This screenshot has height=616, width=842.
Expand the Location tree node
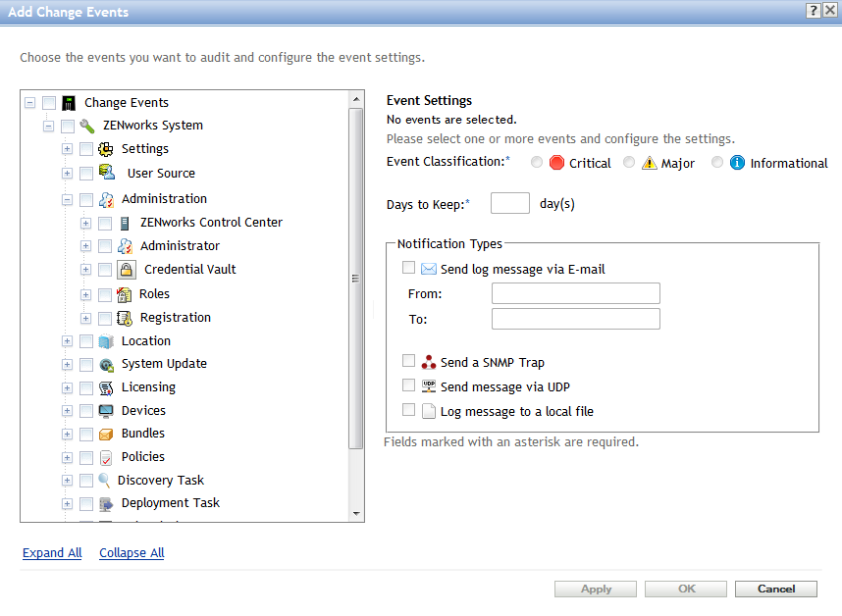click(x=68, y=341)
